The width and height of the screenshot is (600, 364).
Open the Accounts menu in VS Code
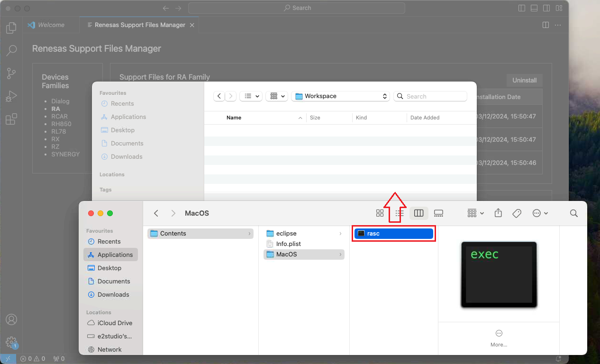pos(11,319)
